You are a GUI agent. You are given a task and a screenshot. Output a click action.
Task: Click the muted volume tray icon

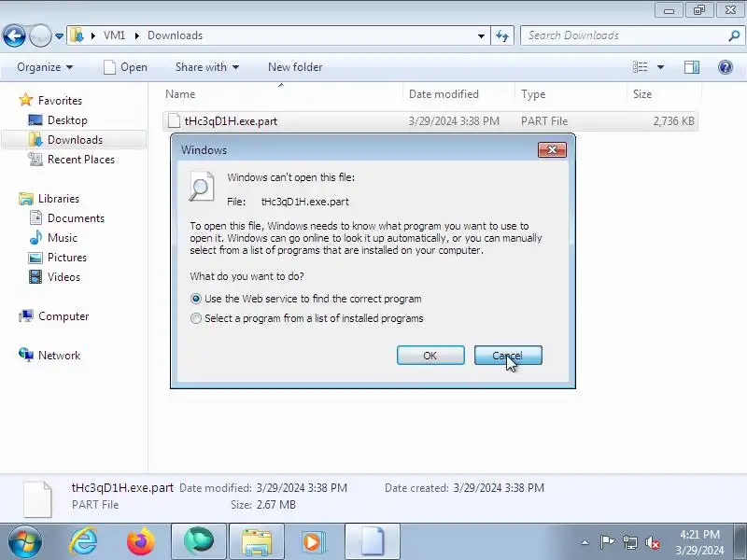pyautogui.click(x=652, y=542)
